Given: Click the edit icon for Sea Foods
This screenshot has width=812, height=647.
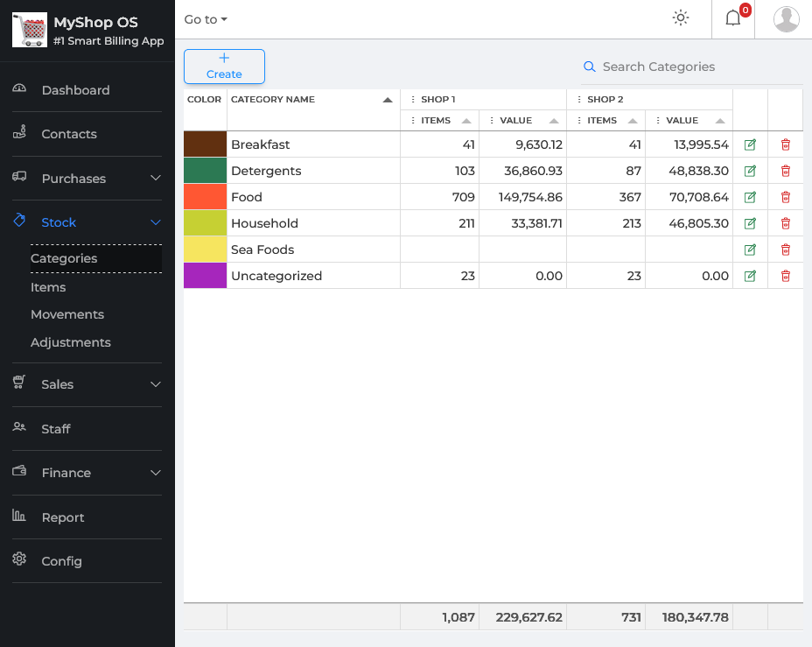Looking at the screenshot, I should (750, 250).
